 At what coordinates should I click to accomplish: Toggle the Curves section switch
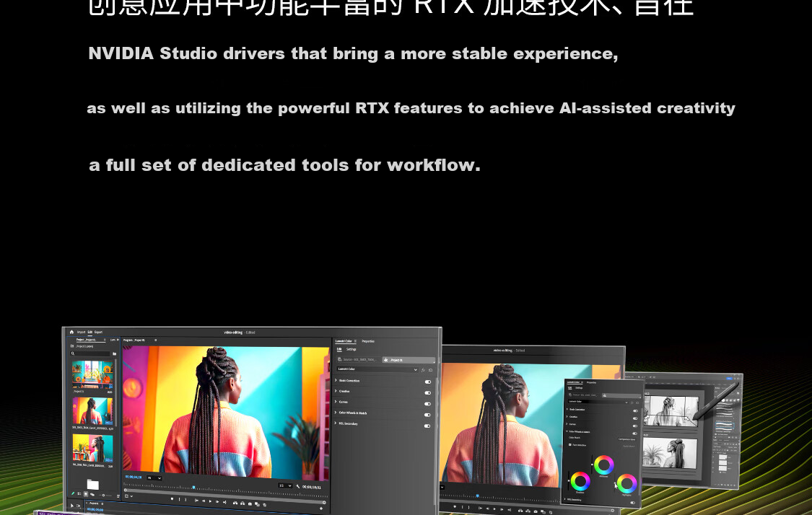tap(428, 404)
